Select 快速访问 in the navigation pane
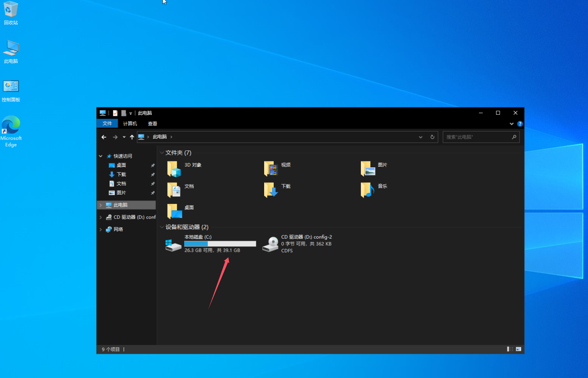Screen dimensions: 588x378 point(123,156)
